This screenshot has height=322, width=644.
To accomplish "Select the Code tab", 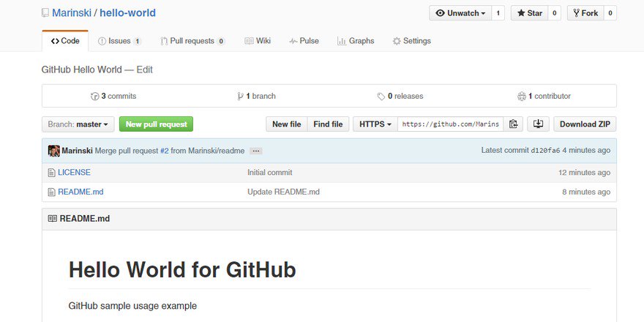I will click(x=65, y=41).
